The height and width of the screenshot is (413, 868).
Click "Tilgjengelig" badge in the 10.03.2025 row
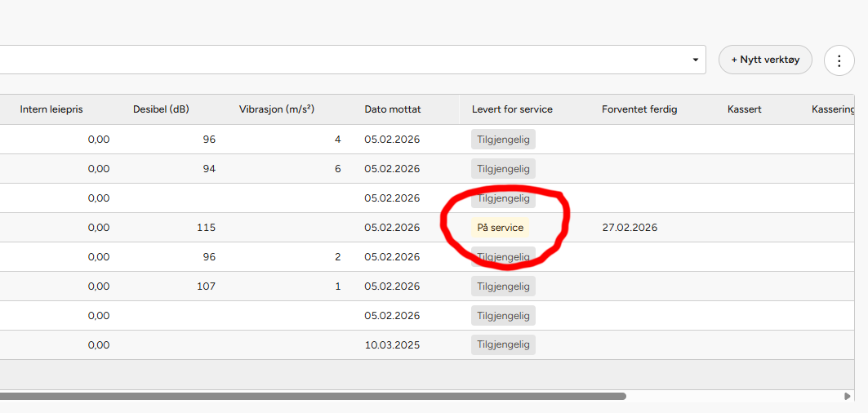coord(503,345)
